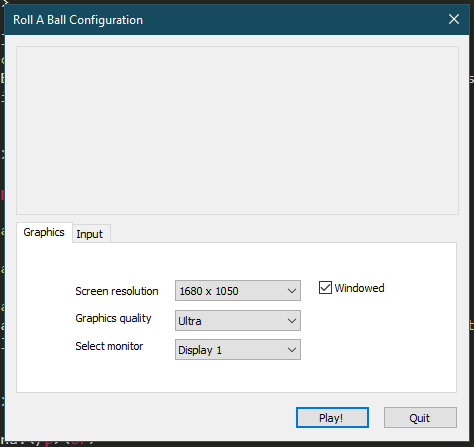The height and width of the screenshot is (447, 474).
Task: Click the chevron arrow beside Ultra
Action: (x=292, y=321)
